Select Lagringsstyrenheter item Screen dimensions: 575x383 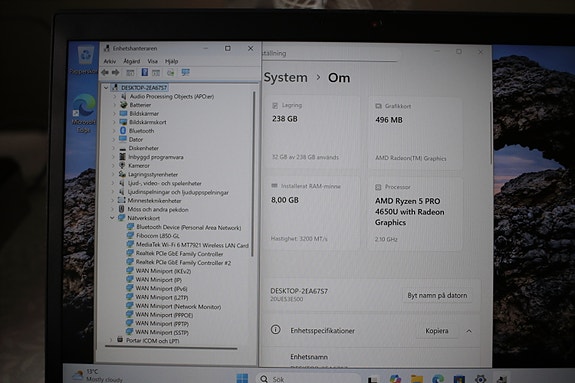[x=153, y=175]
